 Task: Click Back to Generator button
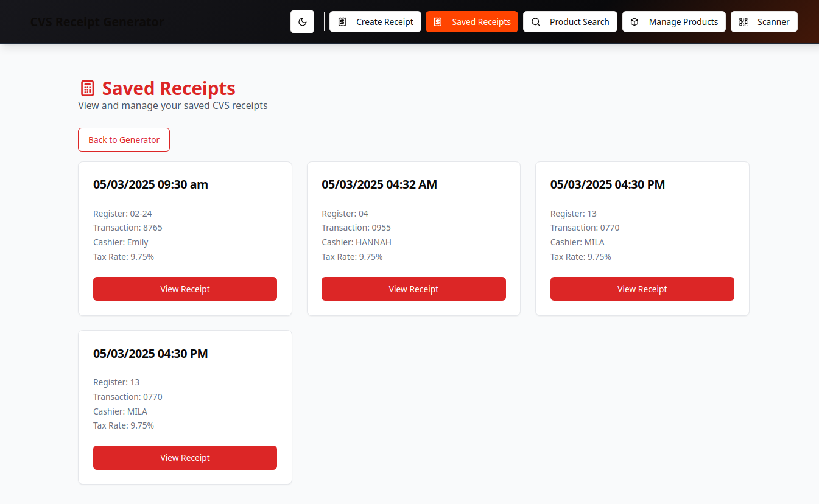[x=124, y=139]
